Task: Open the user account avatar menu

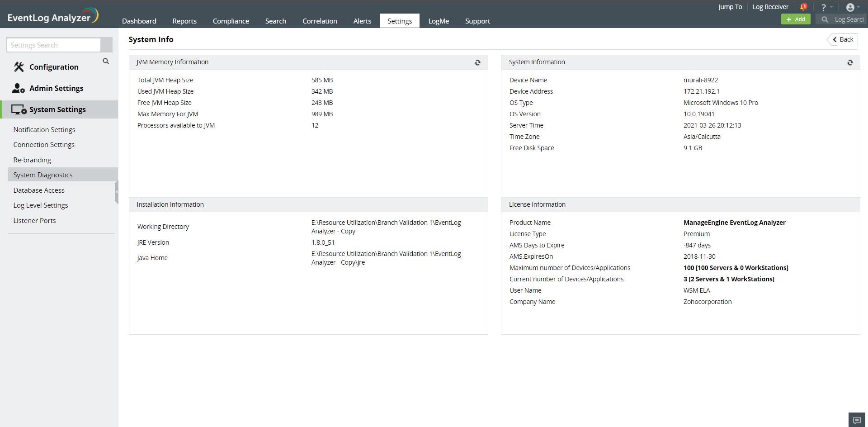Action: tap(850, 7)
